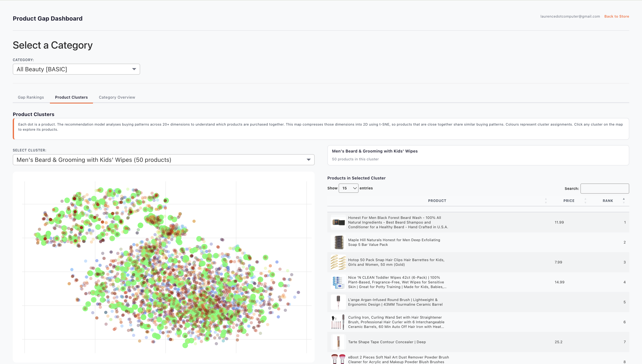
Task: Select the Product Clusters tab
Action: [x=71, y=97]
